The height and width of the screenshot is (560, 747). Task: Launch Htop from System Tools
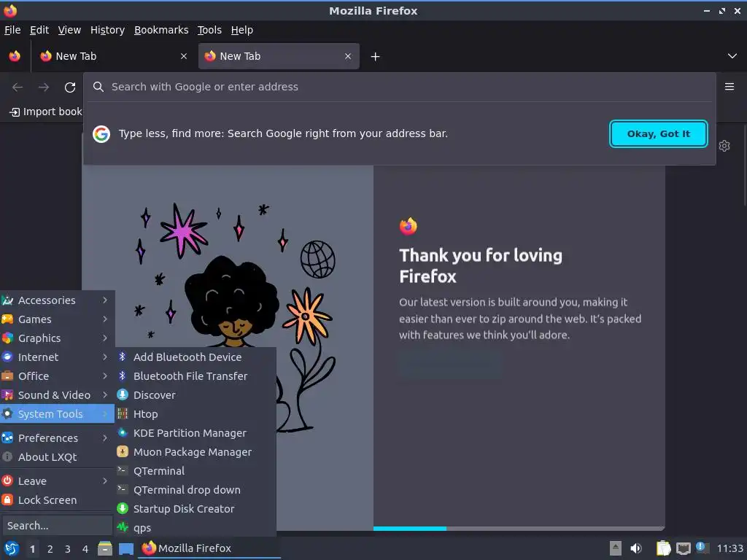196,414
